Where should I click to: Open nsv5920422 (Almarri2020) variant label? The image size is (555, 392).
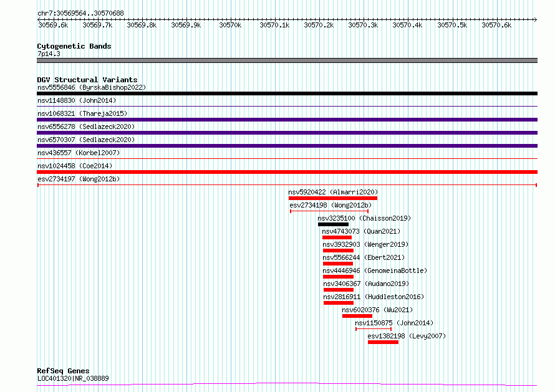pos(333,192)
